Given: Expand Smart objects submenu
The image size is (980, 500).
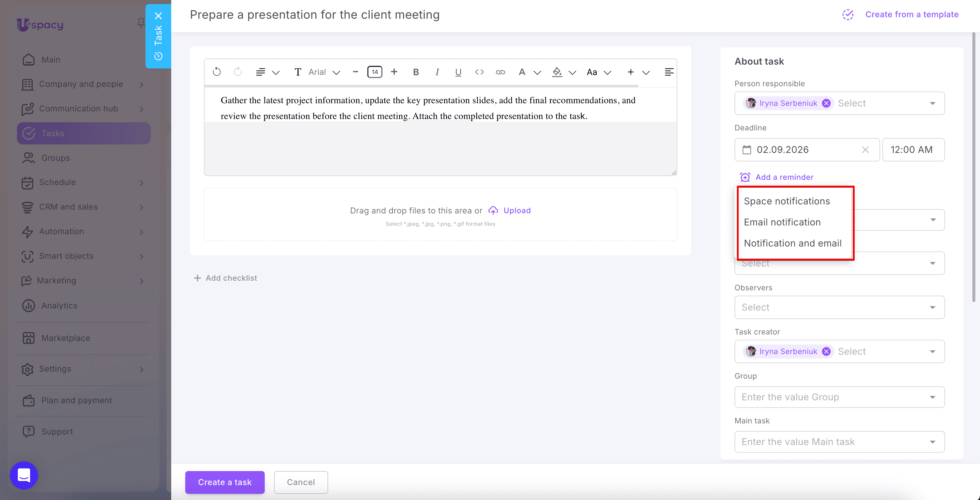Looking at the screenshot, I should [141, 256].
